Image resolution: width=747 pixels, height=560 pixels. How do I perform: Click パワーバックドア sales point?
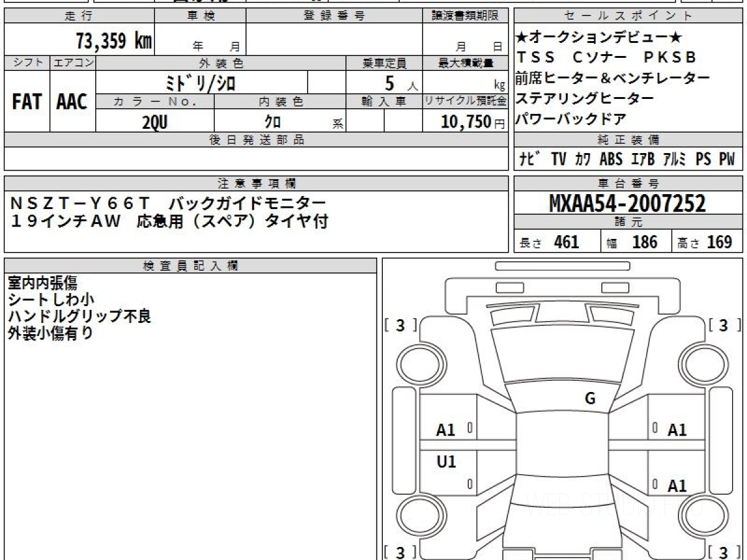click(x=571, y=118)
